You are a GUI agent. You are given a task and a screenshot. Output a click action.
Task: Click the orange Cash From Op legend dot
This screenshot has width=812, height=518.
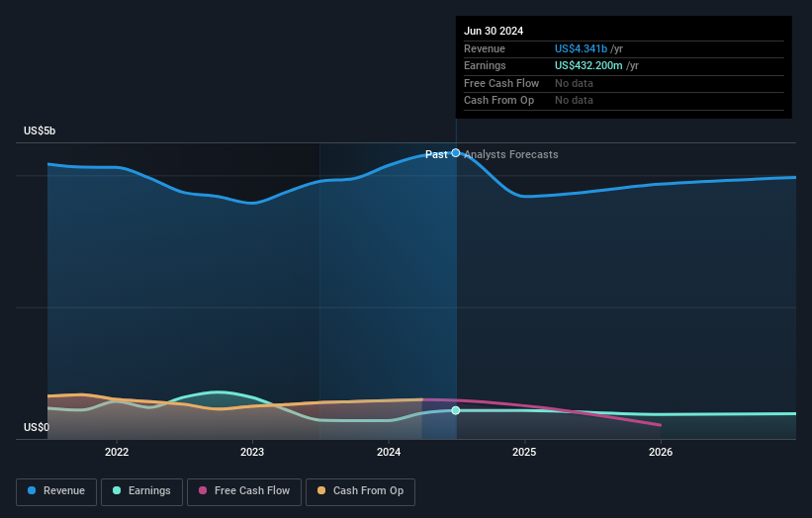tap(321, 490)
